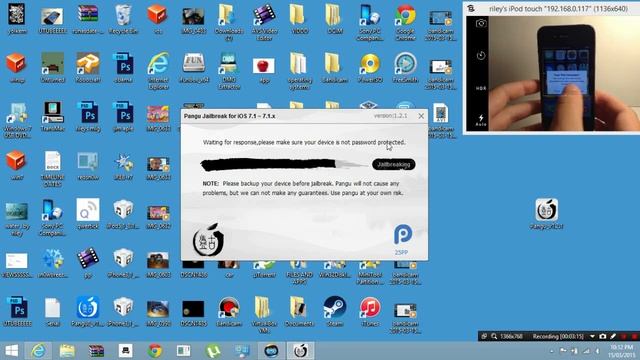640x360 pixels.
Task: Open the operating system folder
Action: pos(299,70)
